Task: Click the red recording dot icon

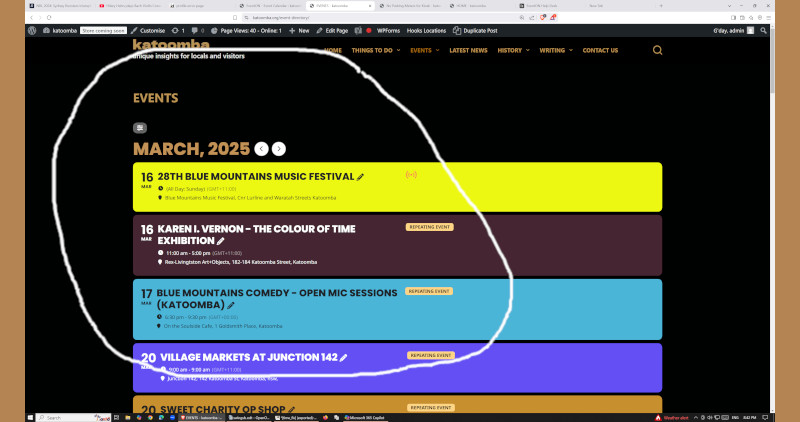Action: tap(369, 31)
